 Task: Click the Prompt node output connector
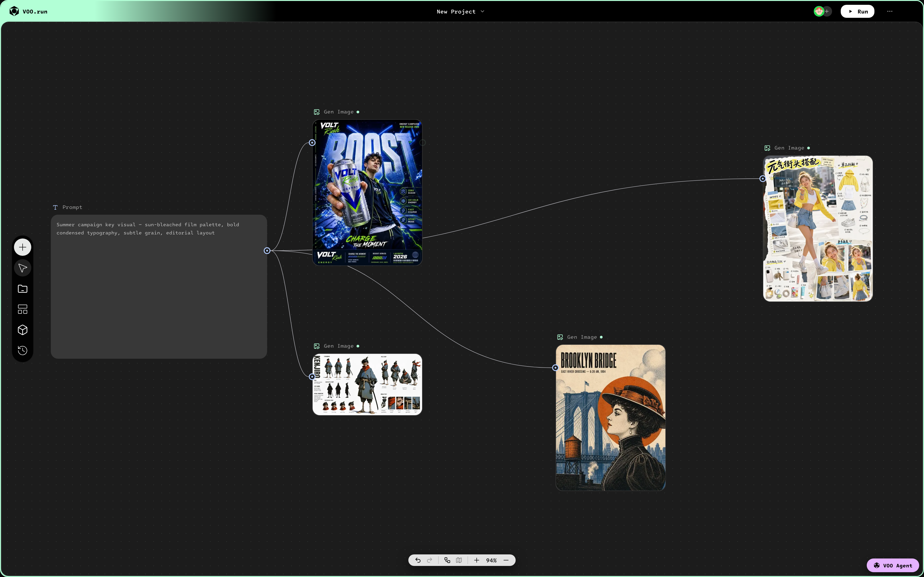[x=267, y=251]
